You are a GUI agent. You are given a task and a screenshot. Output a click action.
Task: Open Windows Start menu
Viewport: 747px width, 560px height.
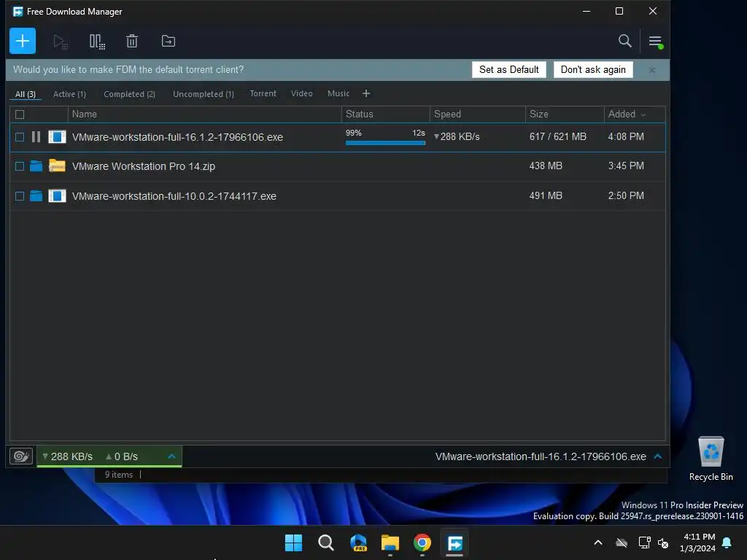(293, 542)
